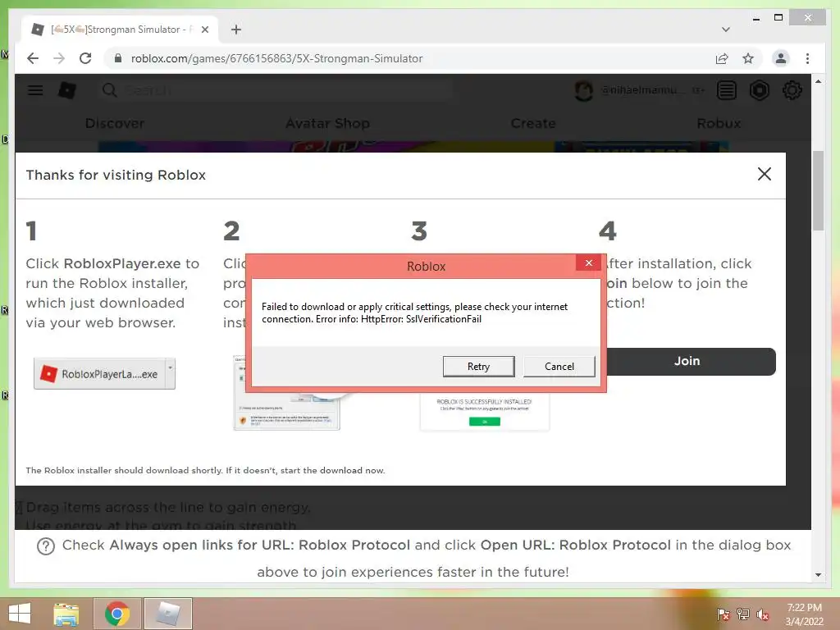This screenshot has width=840, height=630.
Task: Click Retry in the Roblox error dialog
Action: (x=478, y=367)
